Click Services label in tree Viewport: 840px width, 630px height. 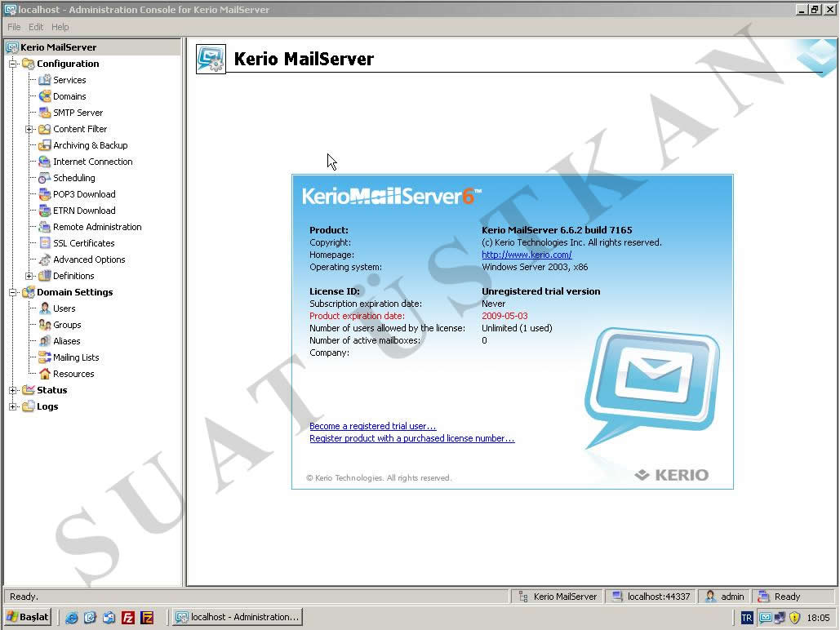point(69,80)
